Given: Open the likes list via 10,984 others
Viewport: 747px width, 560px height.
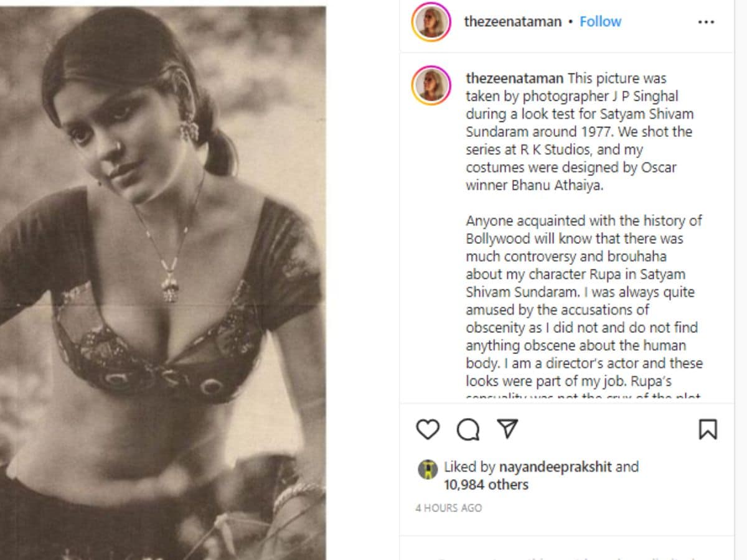Looking at the screenshot, I should [x=486, y=485].
